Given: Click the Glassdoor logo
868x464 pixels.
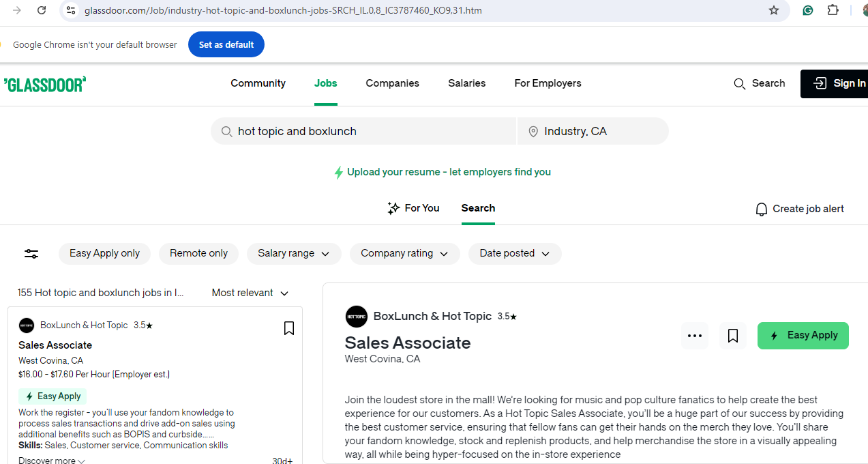Looking at the screenshot, I should click(44, 83).
